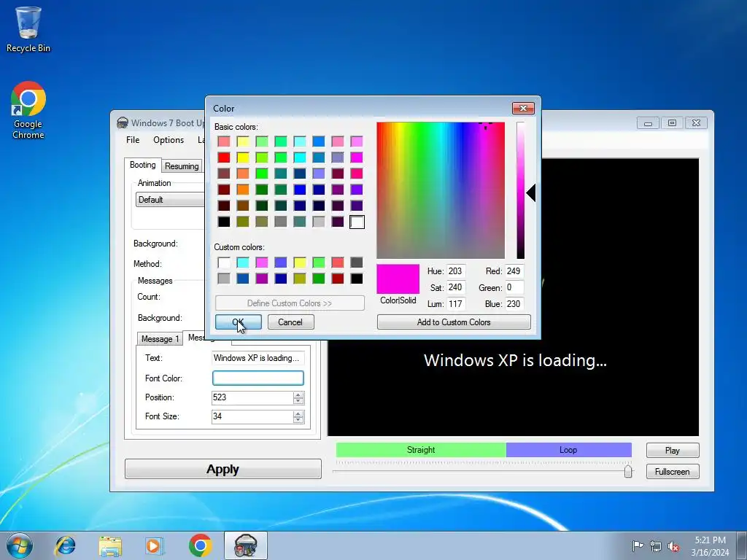The height and width of the screenshot is (560, 747).
Task: Confirm the color with OK
Action: click(239, 322)
